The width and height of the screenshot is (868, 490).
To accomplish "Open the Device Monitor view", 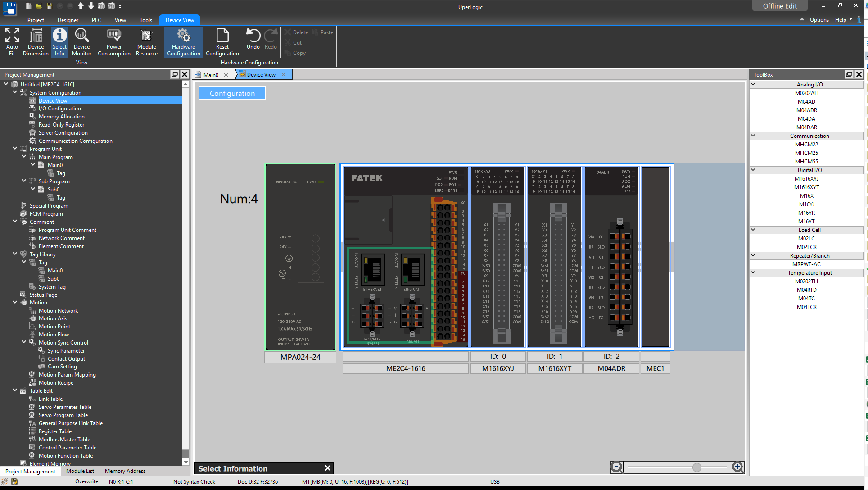I will pyautogui.click(x=81, y=42).
